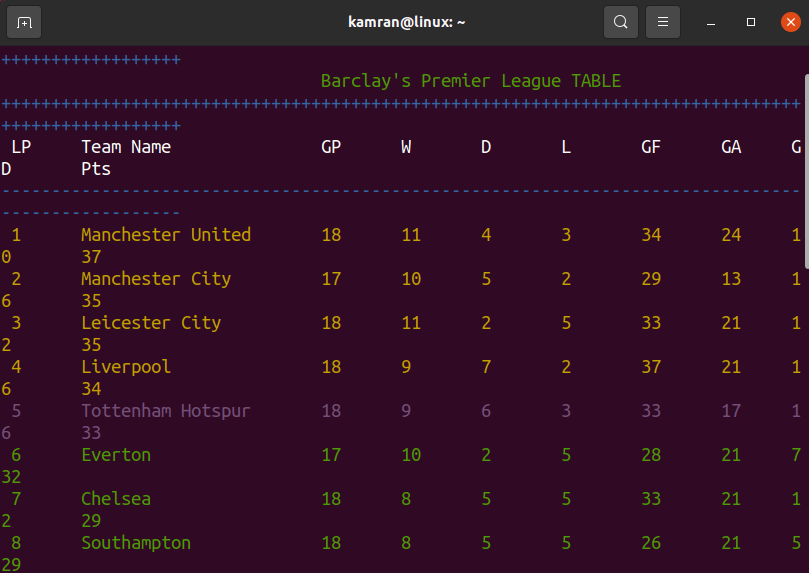Select the Manchester City team name
The width and height of the screenshot is (809, 573).
coord(156,279)
